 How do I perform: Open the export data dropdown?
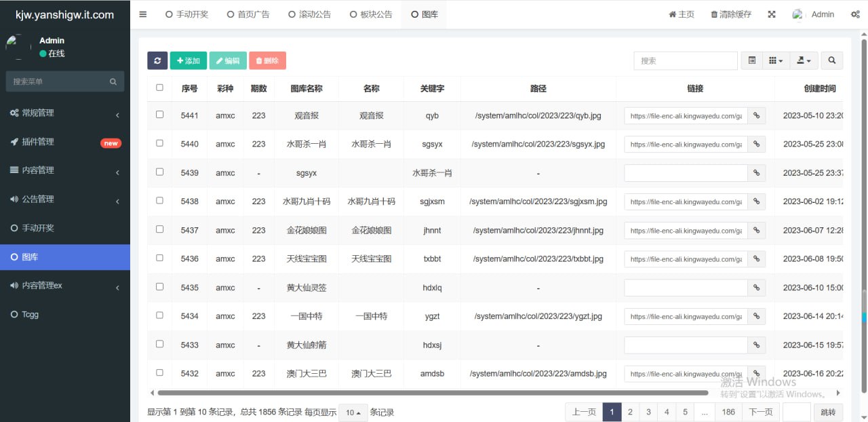click(804, 60)
